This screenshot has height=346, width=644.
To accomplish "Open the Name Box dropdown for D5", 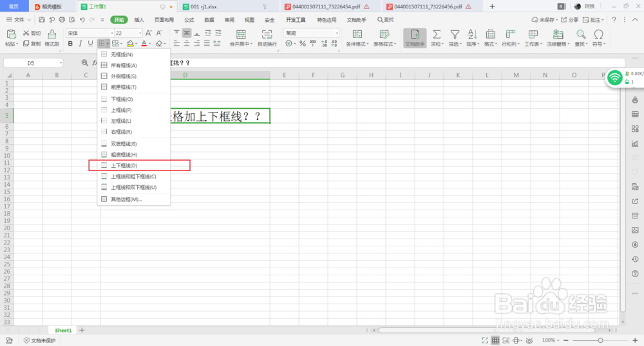I will coord(61,63).
